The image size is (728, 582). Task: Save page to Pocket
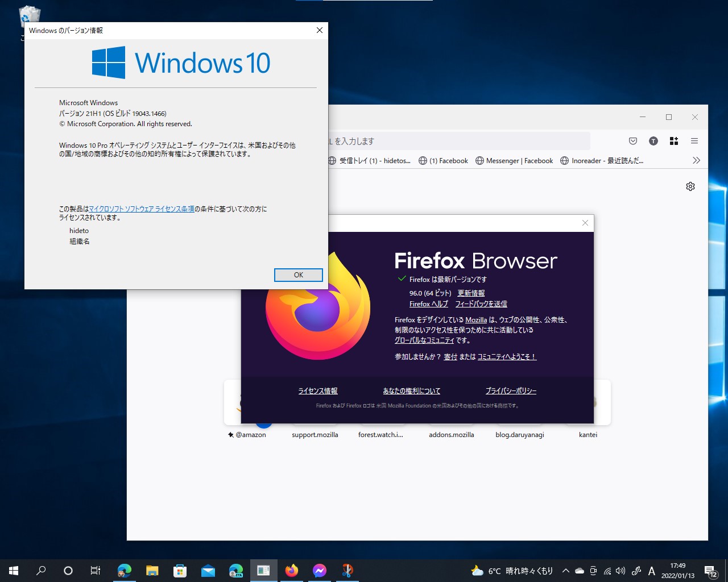point(632,141)
